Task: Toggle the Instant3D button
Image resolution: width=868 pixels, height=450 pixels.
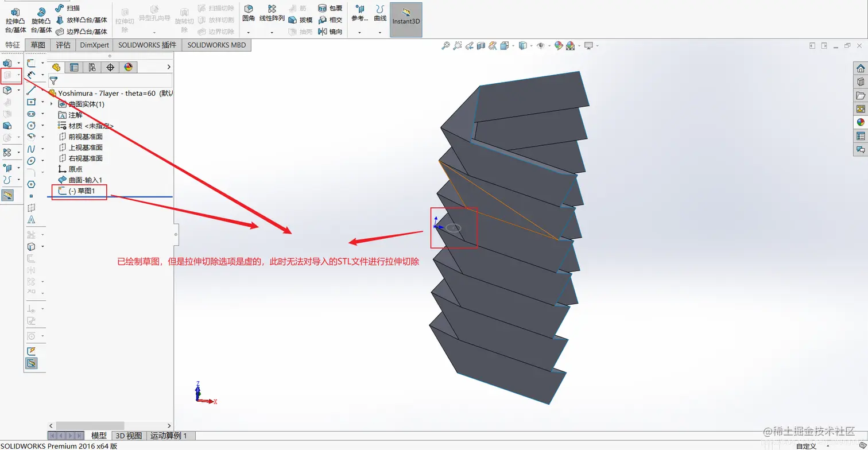Action: point(406,20)
